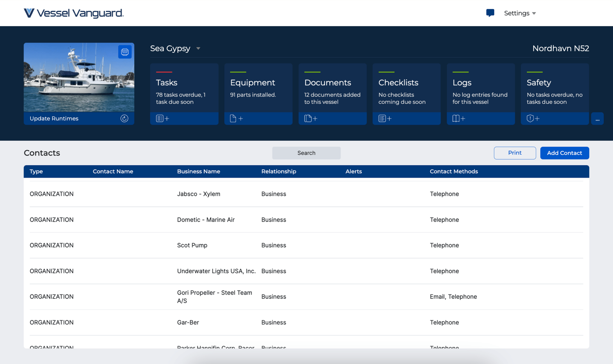Click Update Runtimes on the vessel card
The width and height of the screenshot is (613, 364).
54,118
